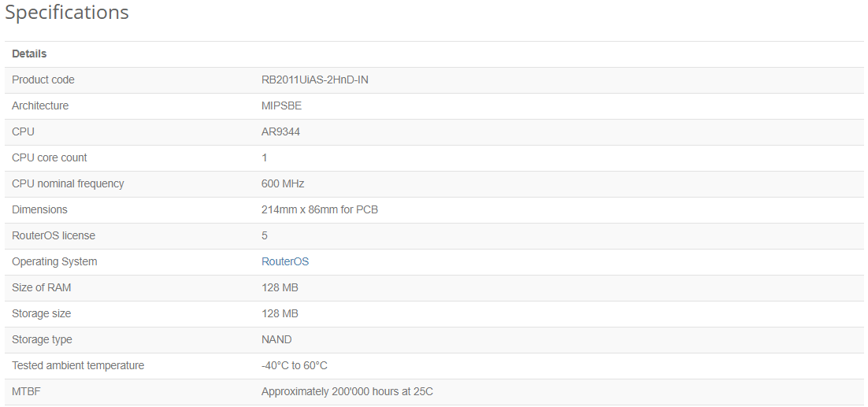Screen dimensions: 868x407
Task: Click the NAND storage type value
Action: pos(276,339)
